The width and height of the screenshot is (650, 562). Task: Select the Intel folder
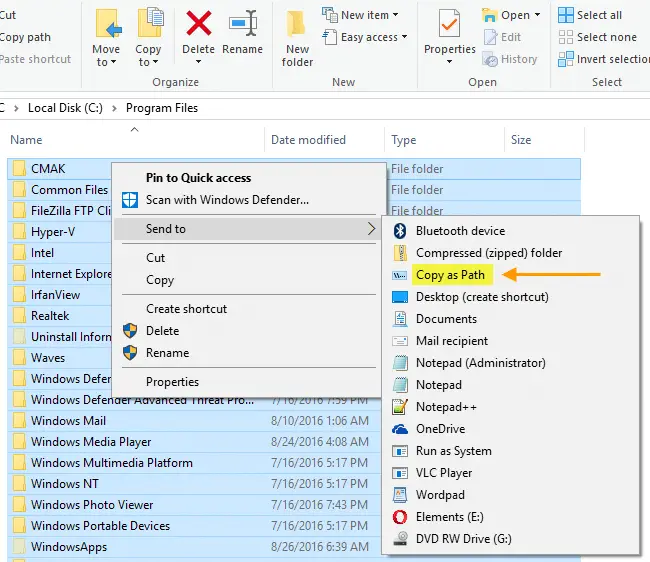pos(42,253)
